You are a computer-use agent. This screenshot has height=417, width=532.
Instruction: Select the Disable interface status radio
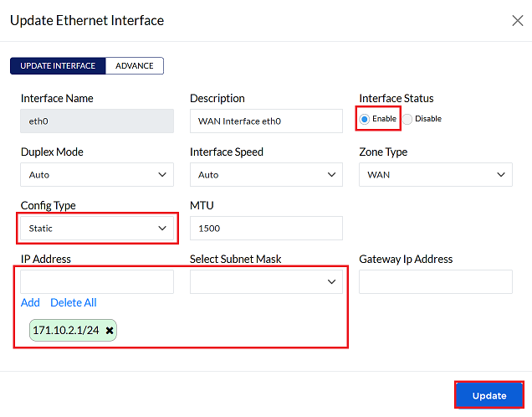pos(407,119)
